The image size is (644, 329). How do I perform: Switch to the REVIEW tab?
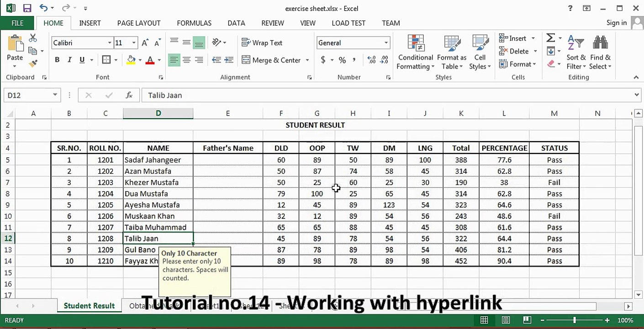point(273,23)
